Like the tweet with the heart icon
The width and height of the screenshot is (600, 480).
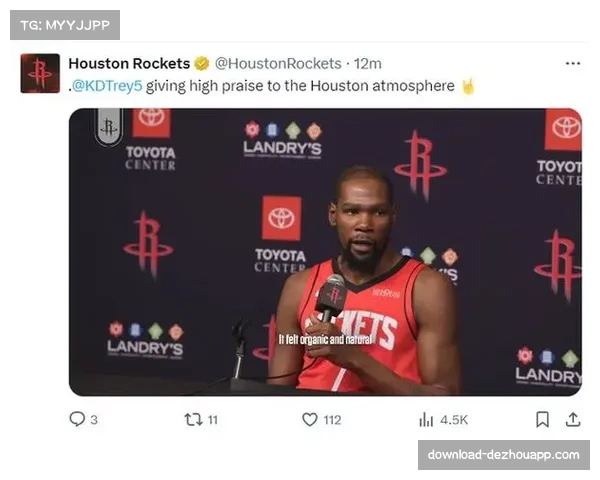coord(310,420)
